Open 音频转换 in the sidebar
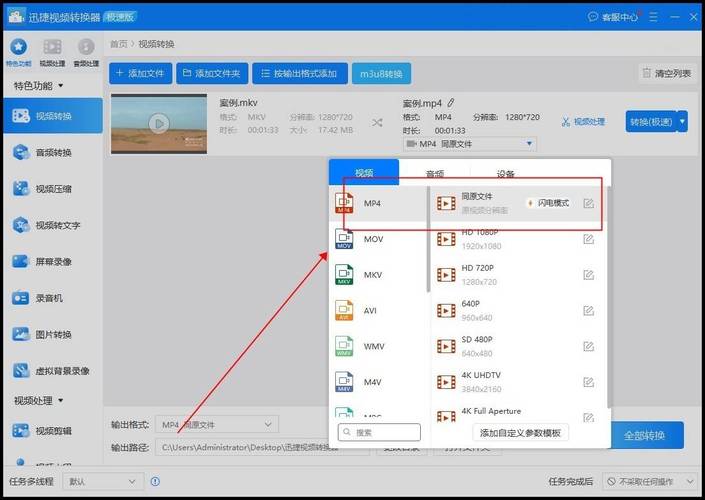 point(53,152)
